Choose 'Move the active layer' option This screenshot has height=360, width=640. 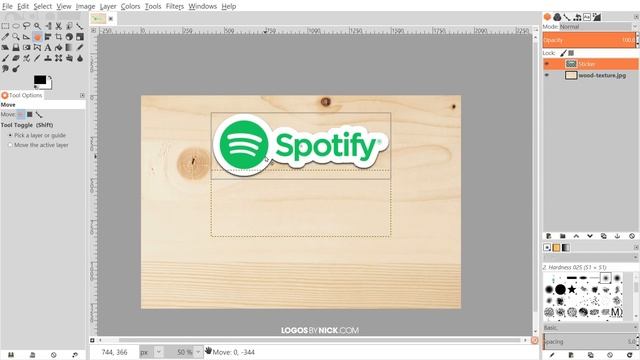pos(38,145)
